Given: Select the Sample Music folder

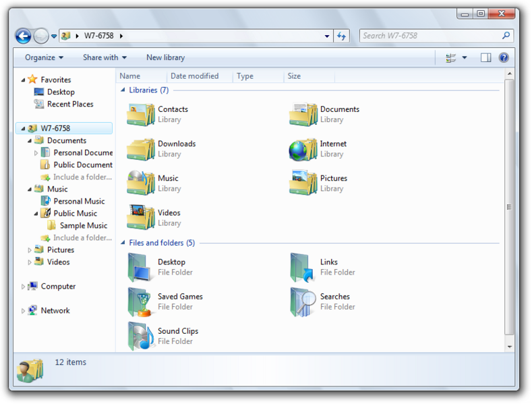Looking at the screenshot, I should [77, 226].
